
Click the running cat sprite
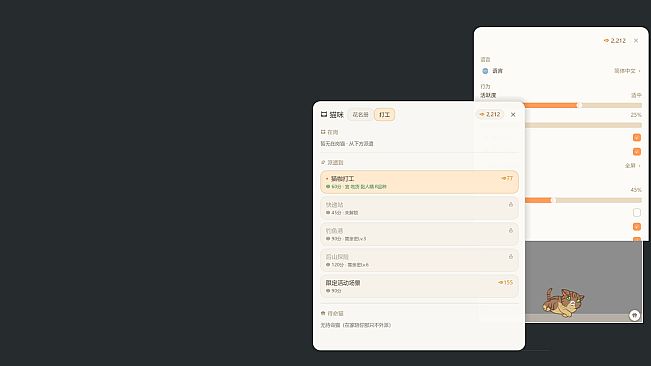(x=563, y=303)
